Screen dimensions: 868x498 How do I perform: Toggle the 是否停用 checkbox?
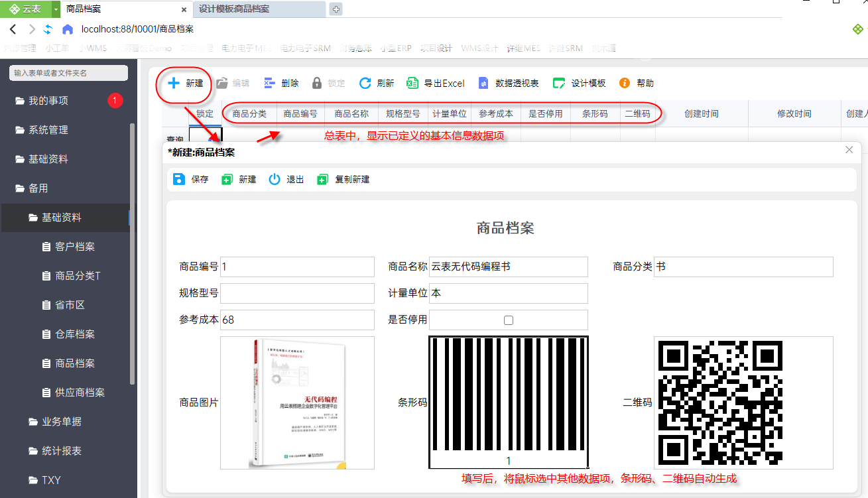coord(509,320)
